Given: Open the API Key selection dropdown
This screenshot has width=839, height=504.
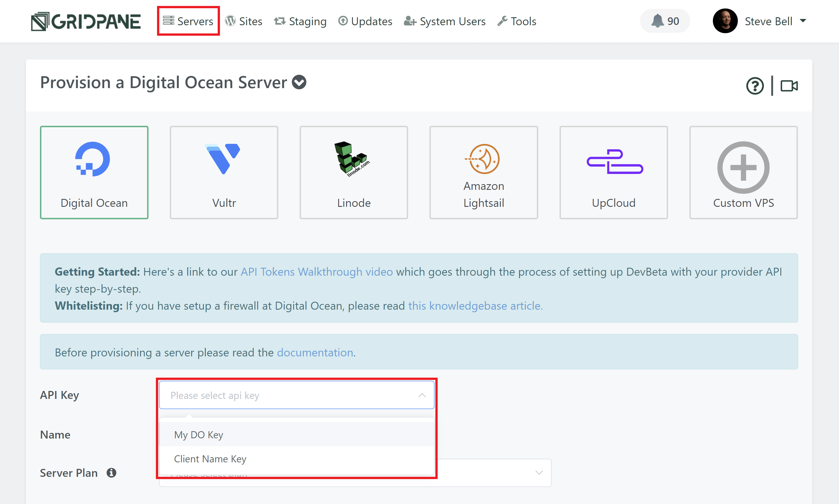Looking at the screenshot, I should 296,395.
